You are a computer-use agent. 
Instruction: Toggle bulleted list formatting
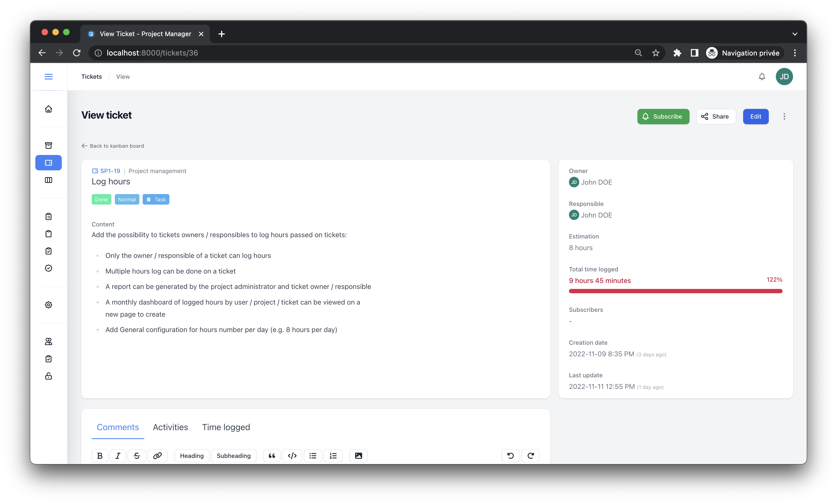click(313, 456)
